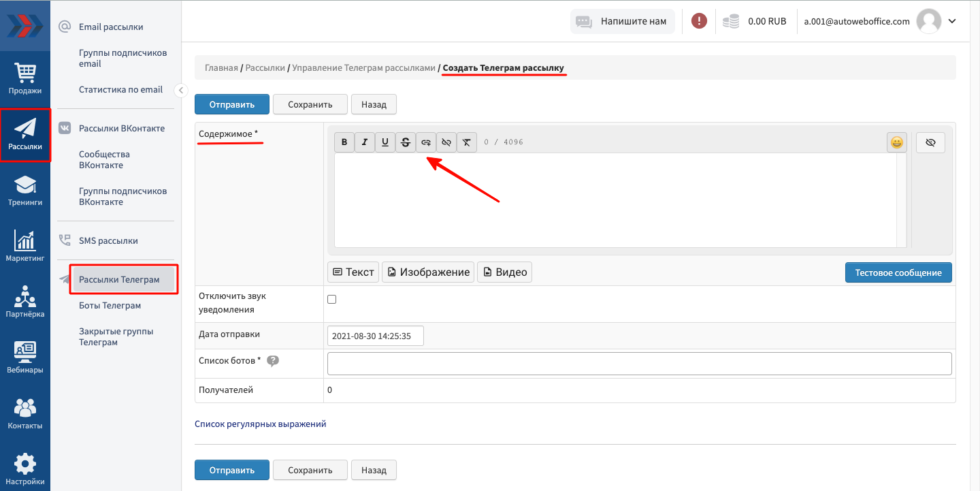Remove link using unlink icon
This screenshot has height=491, width=980.
click(446, 142)
